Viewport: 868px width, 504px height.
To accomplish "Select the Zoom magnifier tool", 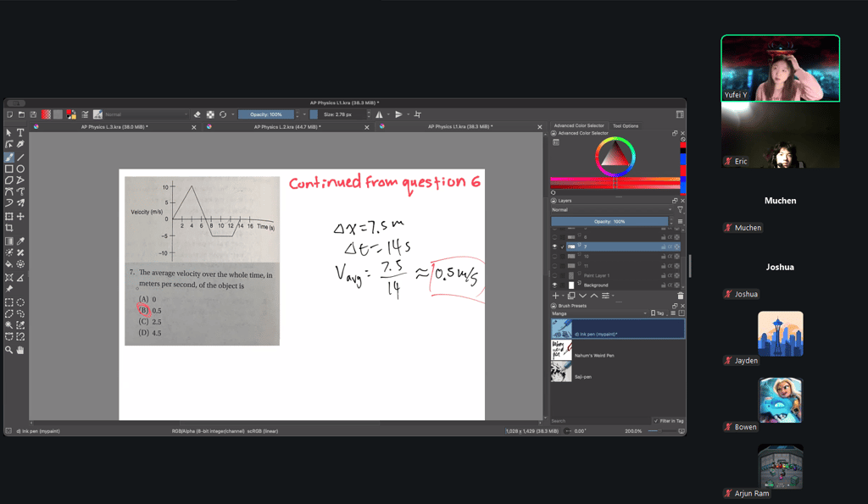I will (9, 350).
